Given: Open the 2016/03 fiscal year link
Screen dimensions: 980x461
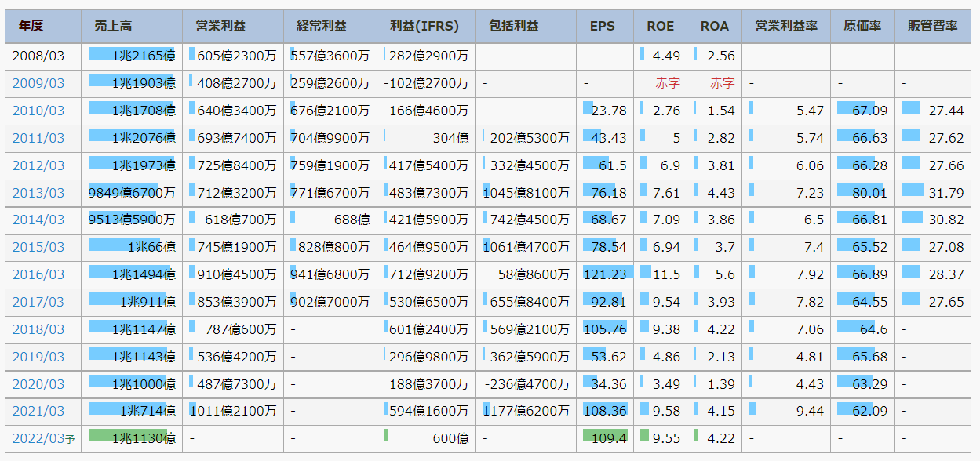Looking at the screenshot, I should pyautogui.click(x=38, y=274).
